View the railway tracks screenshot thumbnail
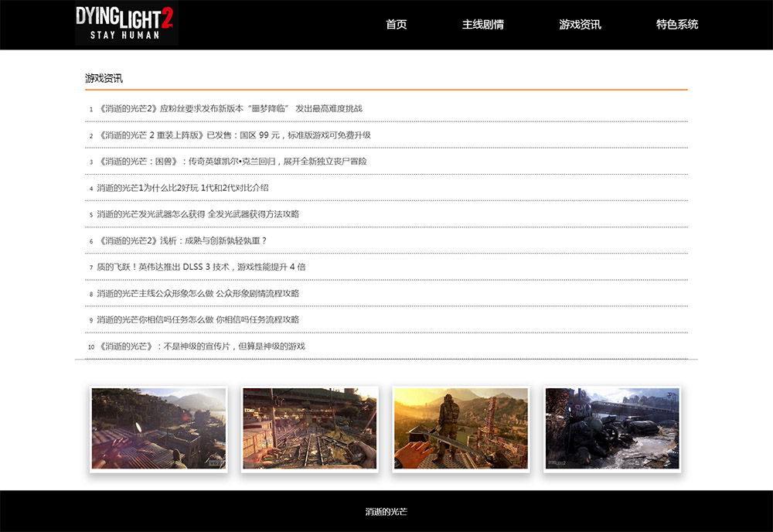Viewport: 773px width, 532px height. [310, 428]
